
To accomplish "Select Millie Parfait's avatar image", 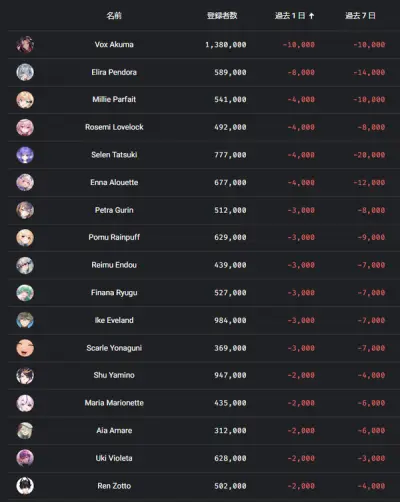I will (25, 100).
